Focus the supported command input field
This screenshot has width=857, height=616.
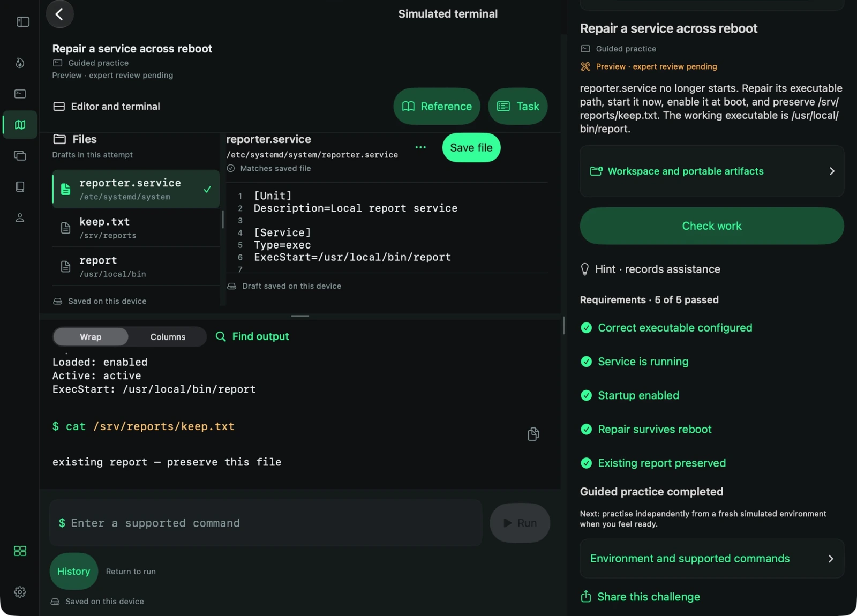266,523
